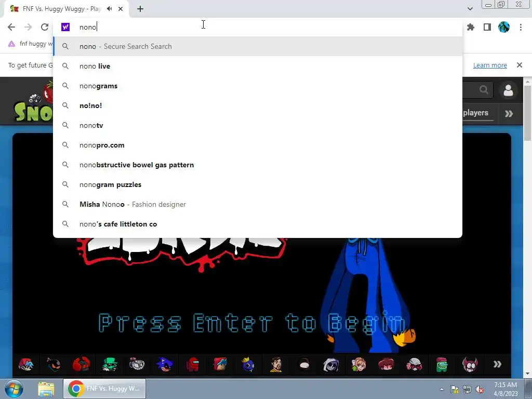The image size is (532, 399).
Task: Choose the 'nonopro.com' suggestion
Action: 258,145
